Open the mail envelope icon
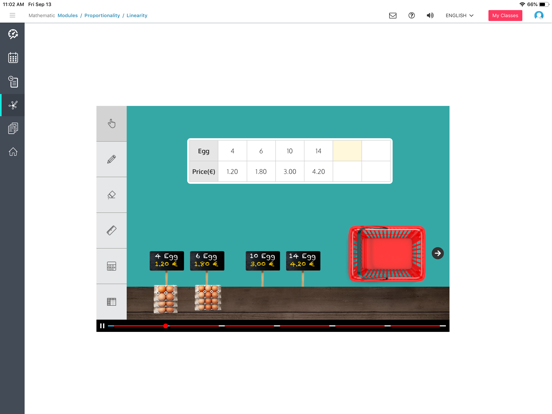 [393, 15]
